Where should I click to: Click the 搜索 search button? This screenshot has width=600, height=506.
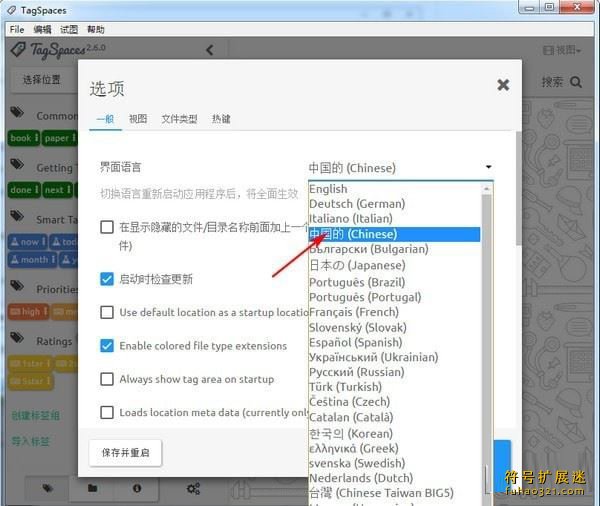point(561,82)
